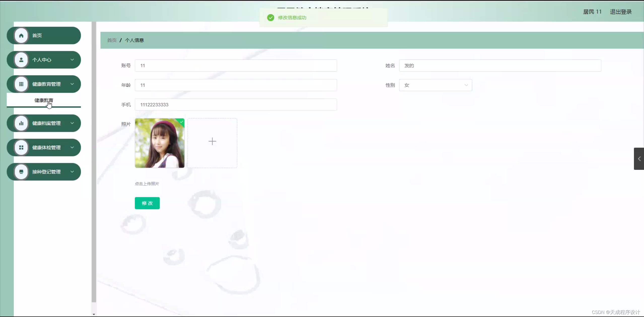
Task: Expand 健康档案管理 menu chevron
Action: click(72, 123)
